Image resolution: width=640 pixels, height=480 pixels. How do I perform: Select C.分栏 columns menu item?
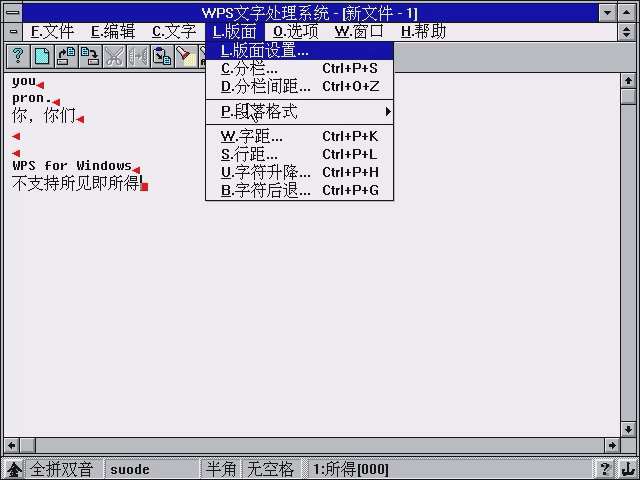point(300,68)
